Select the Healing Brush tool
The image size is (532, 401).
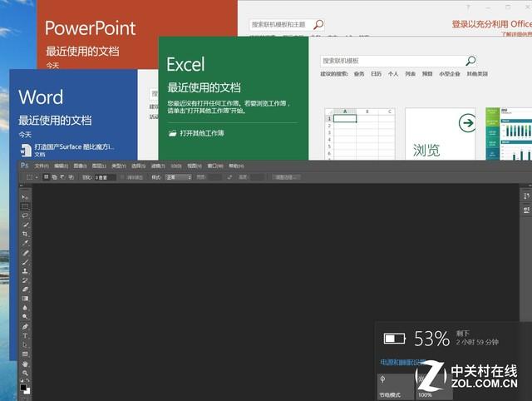coord(25,253)
